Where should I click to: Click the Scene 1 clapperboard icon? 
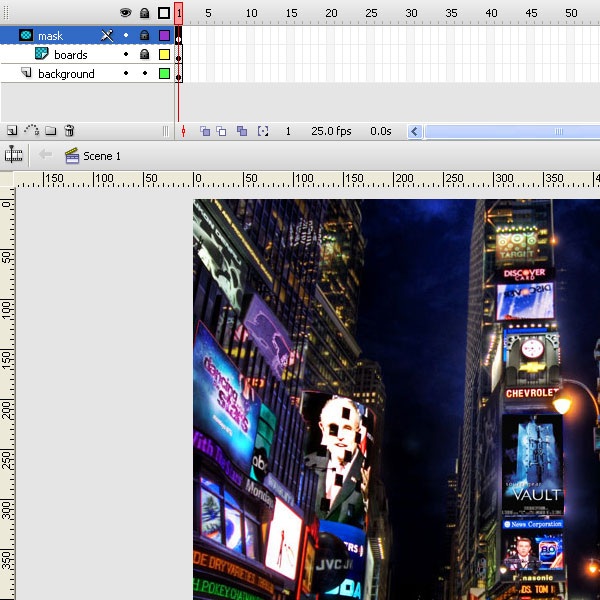[x=72, y=156]
